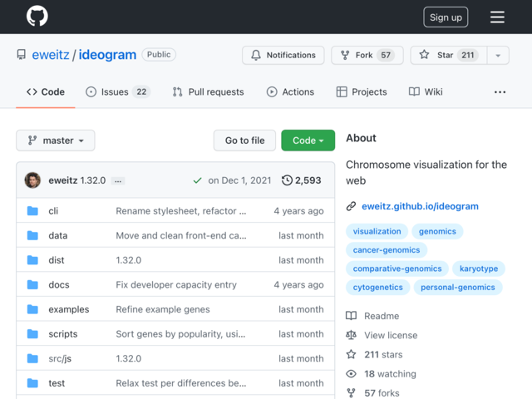Open the dist folder
The width and height of the screenshot is (532, 399).
coord(57,260)
